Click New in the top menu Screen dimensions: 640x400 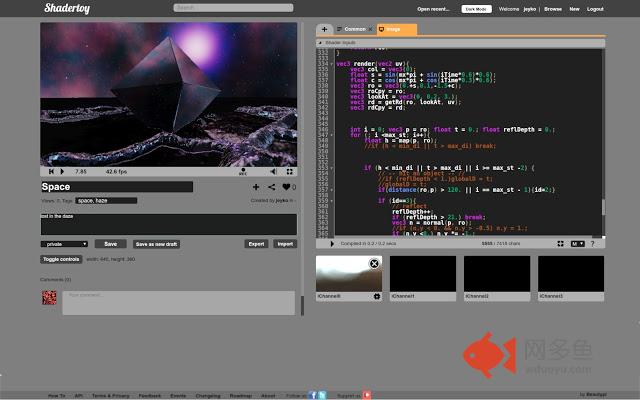[x=574, y=9]
